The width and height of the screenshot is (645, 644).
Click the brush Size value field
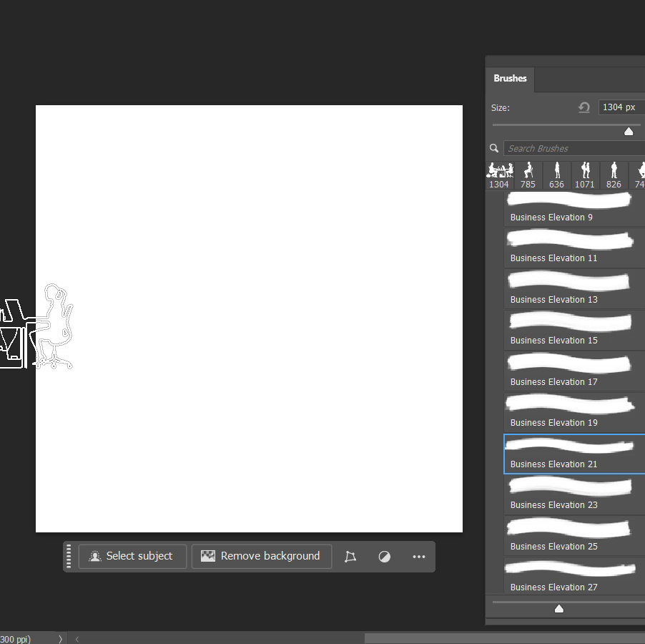coord(620,107)
